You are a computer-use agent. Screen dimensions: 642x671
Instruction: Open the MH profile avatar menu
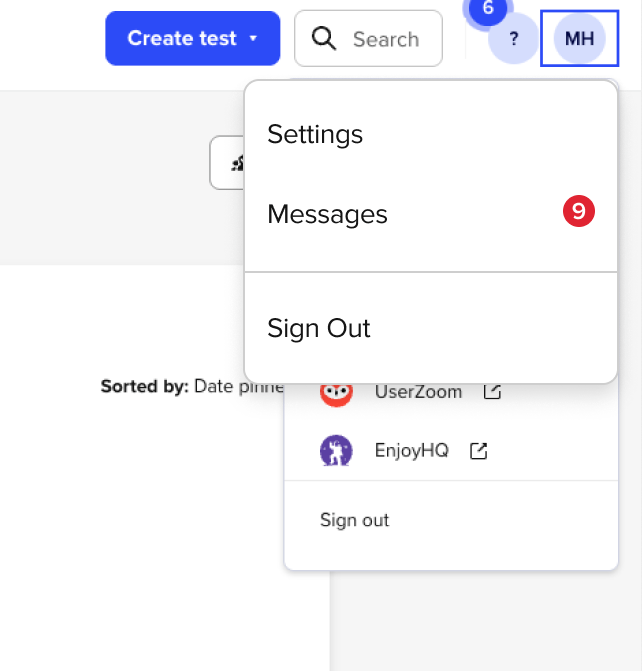(580, 39)
